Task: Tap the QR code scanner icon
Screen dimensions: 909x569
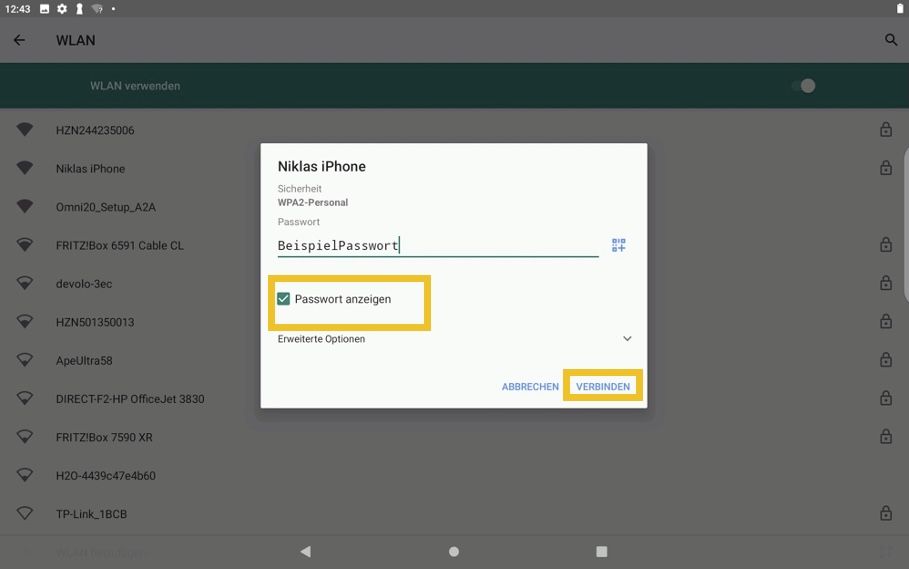Action: coord(618,245)
